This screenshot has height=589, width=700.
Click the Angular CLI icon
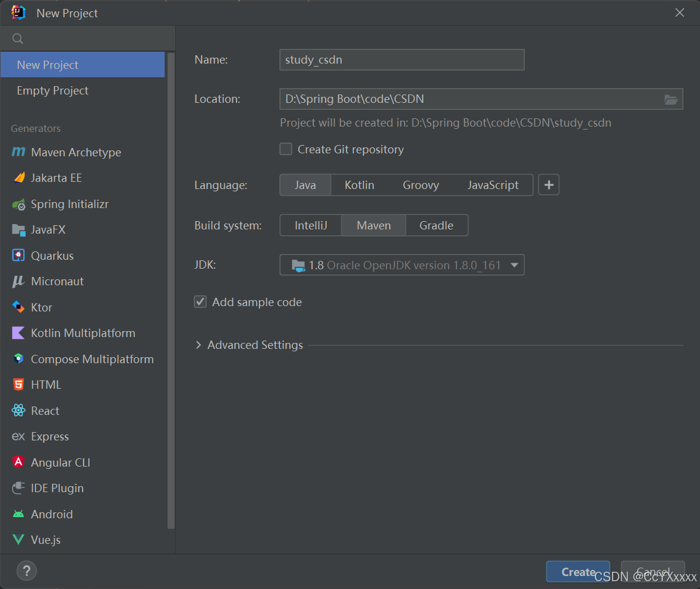(x=18, y=462)
